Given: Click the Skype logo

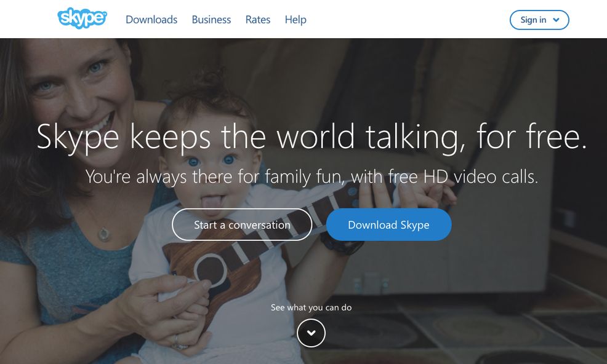Looking at the screenshot, I should point(82,18).
